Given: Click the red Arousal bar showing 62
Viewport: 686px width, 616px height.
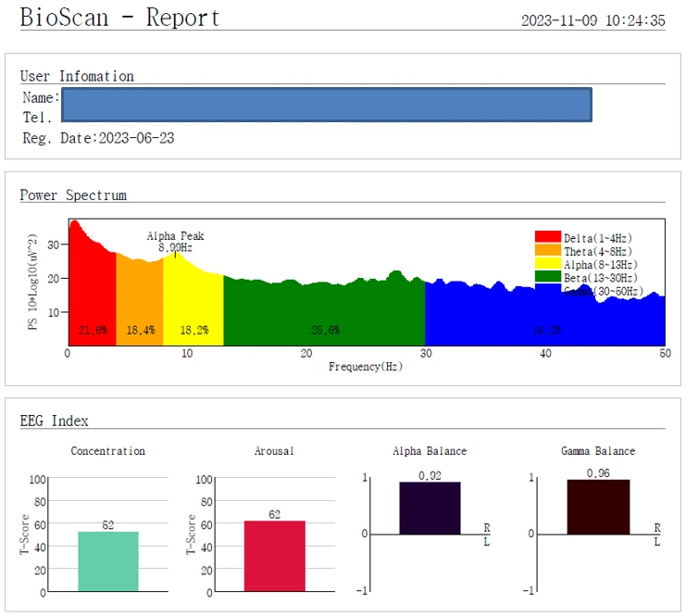Looking at the screenshot, I should 275,556.
